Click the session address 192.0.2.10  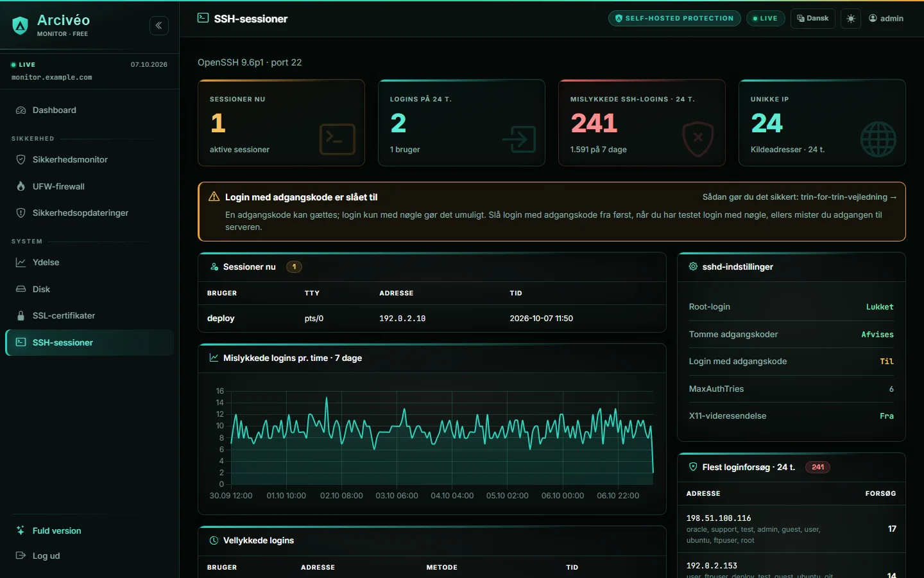[402, 319]
